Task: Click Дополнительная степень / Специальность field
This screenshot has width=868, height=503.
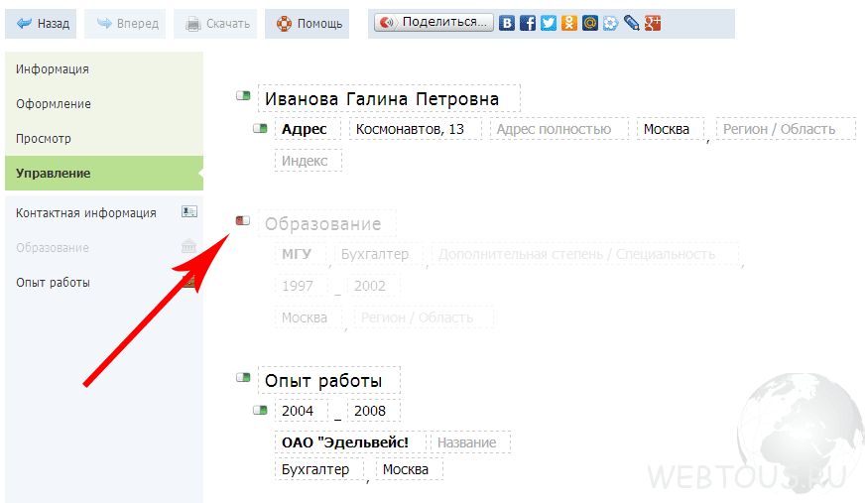Action: (x=585, y=254)
